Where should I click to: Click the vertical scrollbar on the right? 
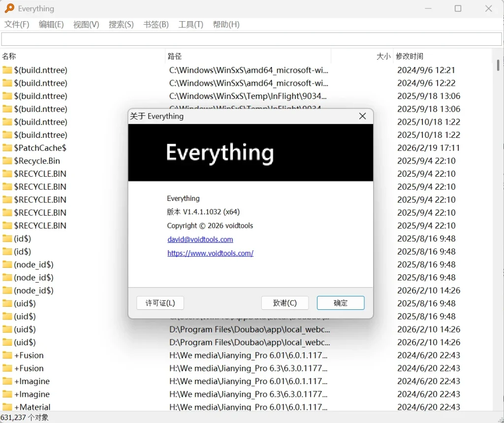[499, 65]
